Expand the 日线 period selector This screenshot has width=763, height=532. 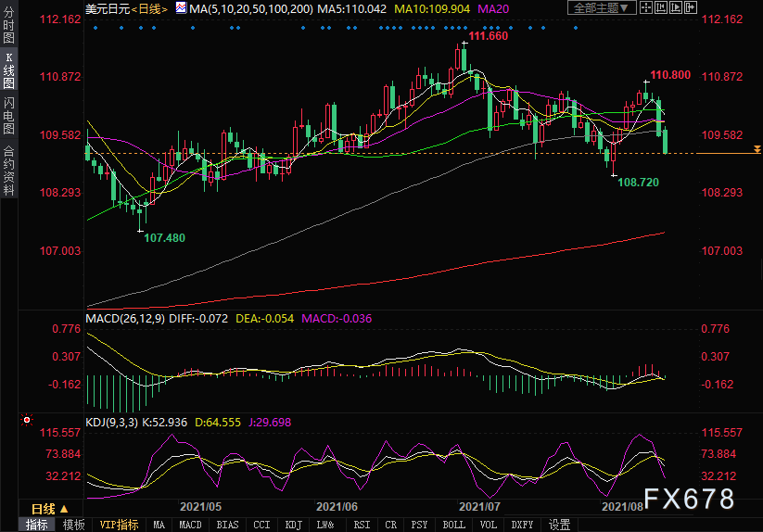coord(49,509)
